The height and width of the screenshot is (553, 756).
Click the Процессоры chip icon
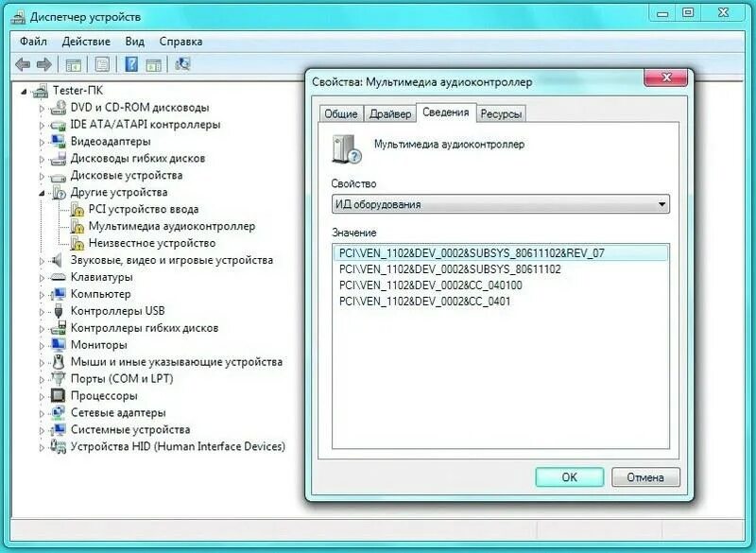click(59, 396)
